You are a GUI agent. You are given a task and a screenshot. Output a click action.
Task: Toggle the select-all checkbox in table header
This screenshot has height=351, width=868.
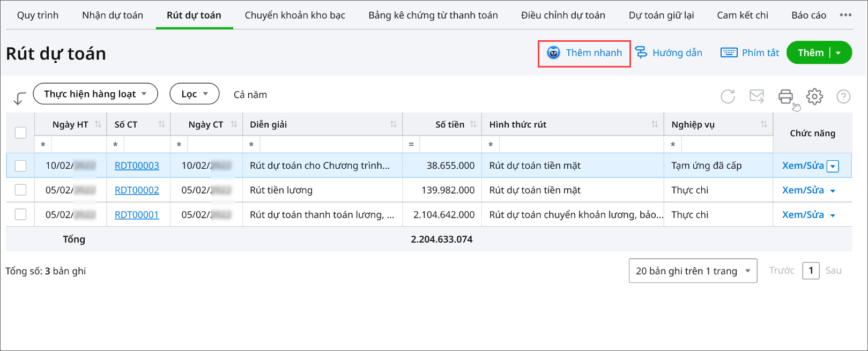pos(20,132)
